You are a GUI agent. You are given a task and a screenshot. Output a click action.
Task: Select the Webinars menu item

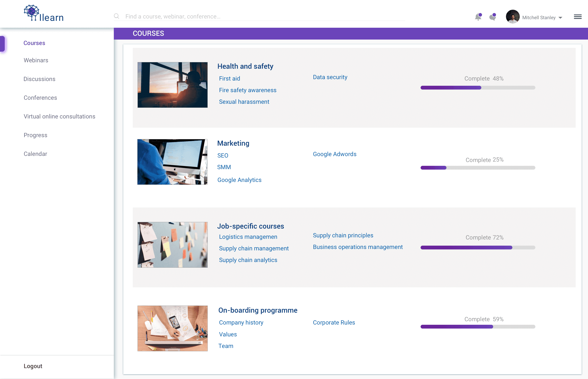click(x=36, y=60)
